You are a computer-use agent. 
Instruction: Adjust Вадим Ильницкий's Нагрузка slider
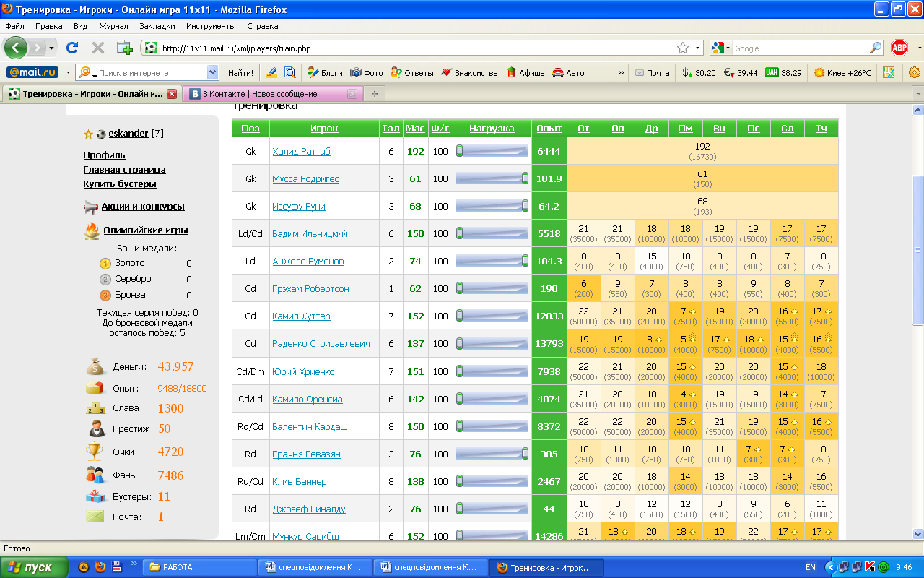click(460, 234)
